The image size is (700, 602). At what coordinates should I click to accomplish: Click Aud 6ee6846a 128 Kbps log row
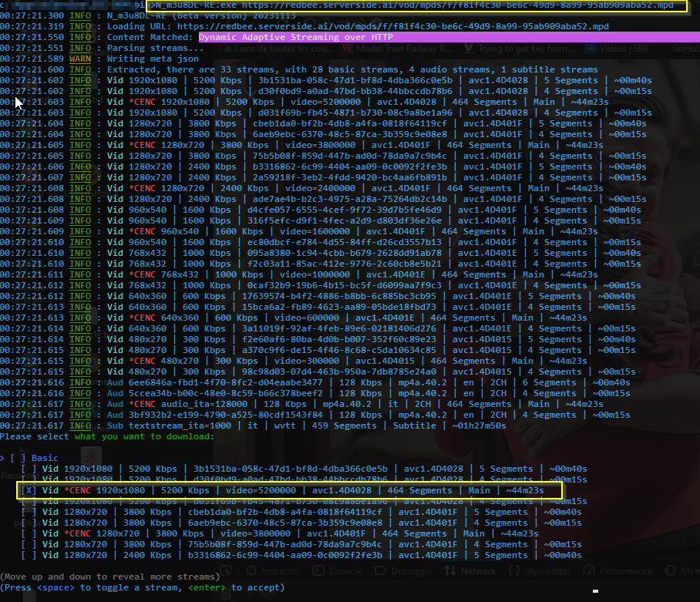(315, 382)
